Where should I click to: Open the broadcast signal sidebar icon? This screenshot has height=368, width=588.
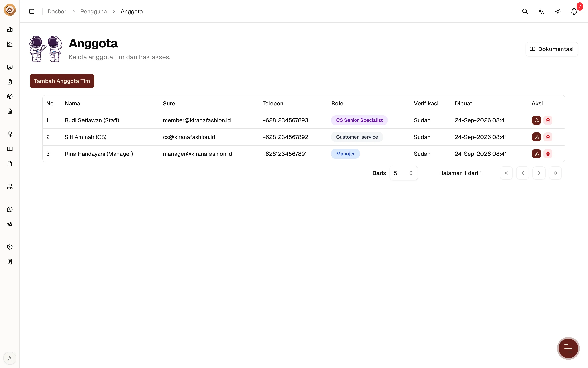tap(10, 97)
